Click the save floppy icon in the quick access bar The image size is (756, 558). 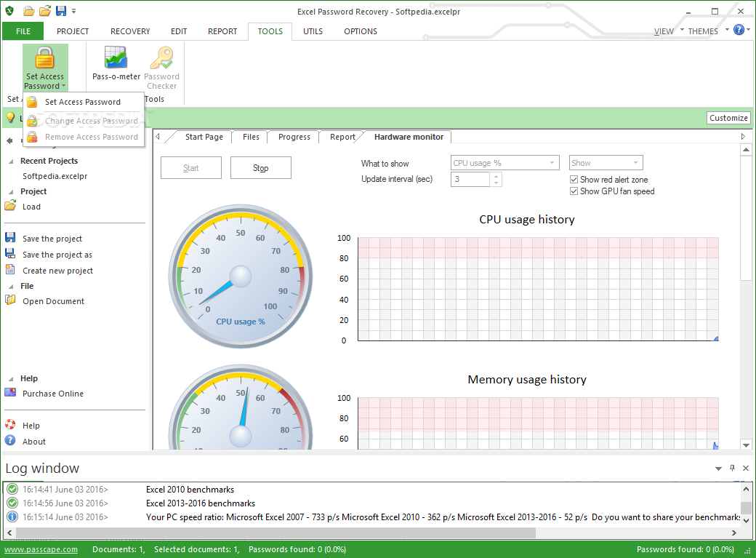coord(61,11)
